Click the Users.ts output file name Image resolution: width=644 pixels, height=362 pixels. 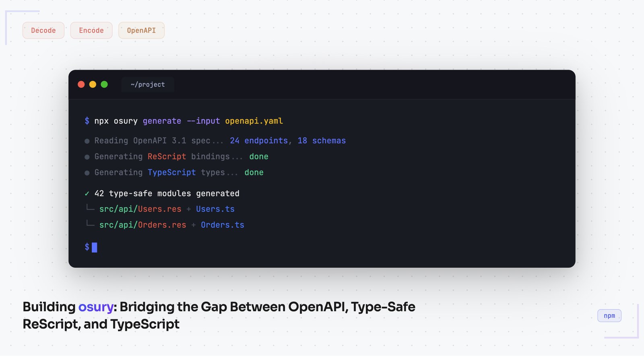coord(215,209)
